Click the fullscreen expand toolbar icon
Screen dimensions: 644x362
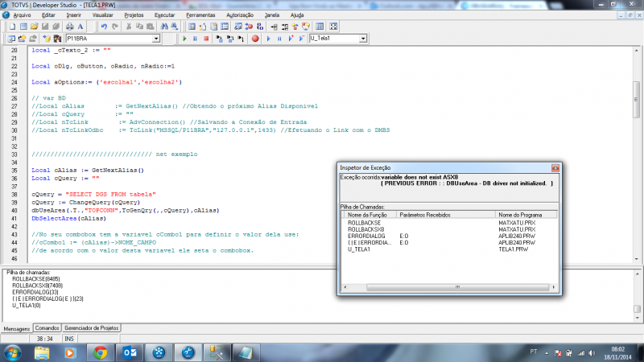[333, 27]
